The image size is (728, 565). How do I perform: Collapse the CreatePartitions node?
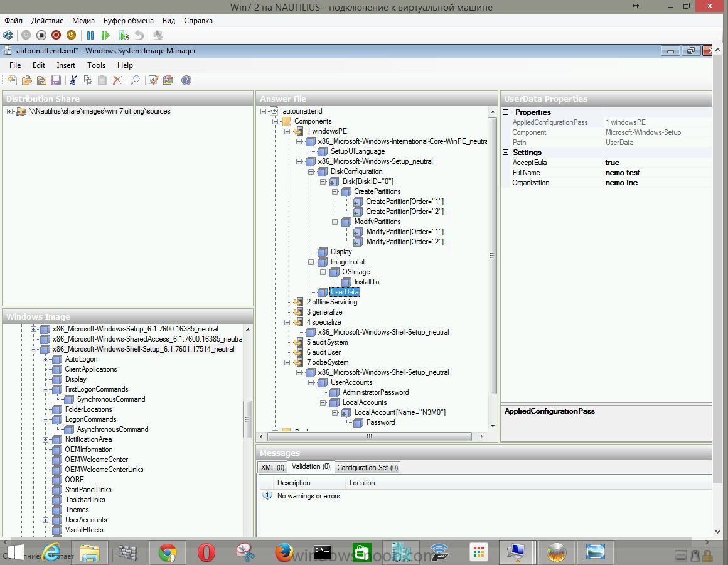coord(335,191)
